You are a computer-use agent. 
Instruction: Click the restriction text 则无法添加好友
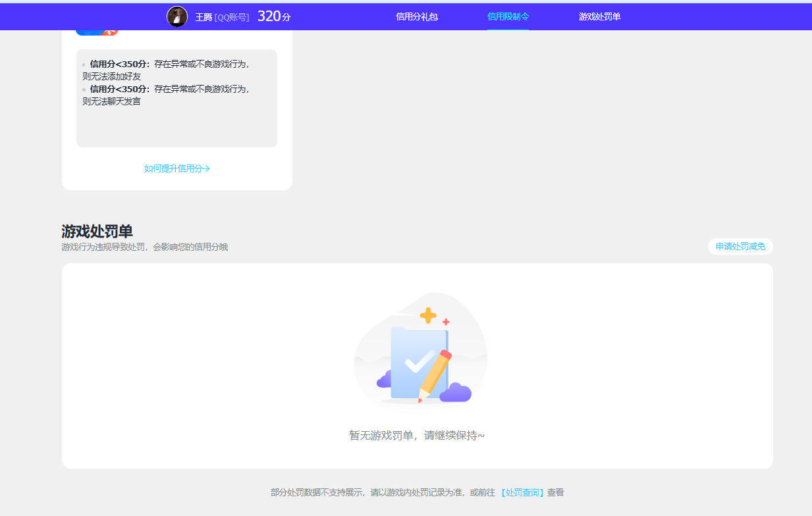111,76
